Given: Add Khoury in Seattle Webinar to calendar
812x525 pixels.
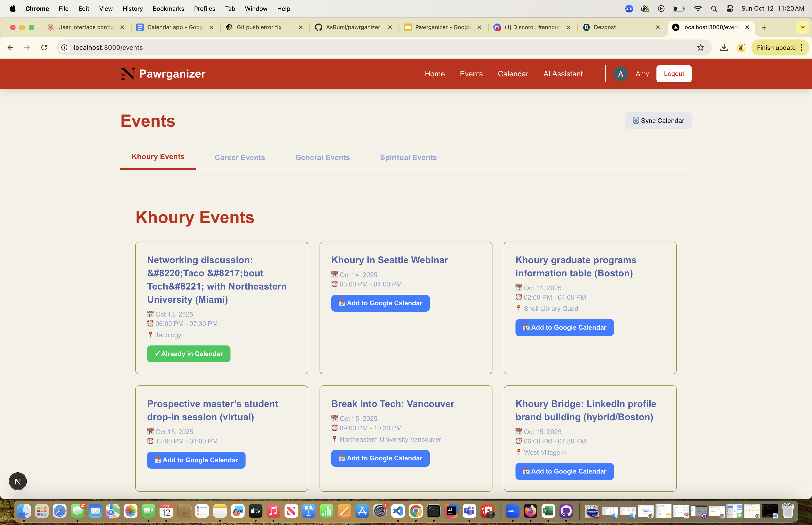Looking at the screenshot, I should [x=380, y=303].
